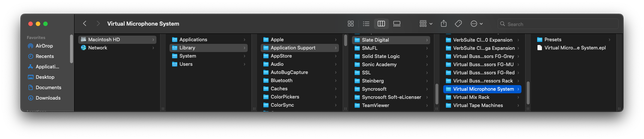Expand chevron beside Users
This screenshot has width=644, height=139.
coord(244,64)
